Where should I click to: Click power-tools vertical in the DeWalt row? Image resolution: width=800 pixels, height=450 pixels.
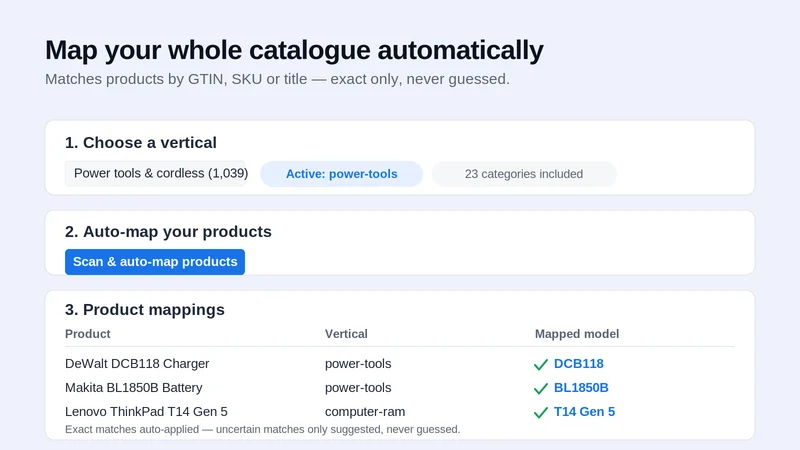[358, 364]
